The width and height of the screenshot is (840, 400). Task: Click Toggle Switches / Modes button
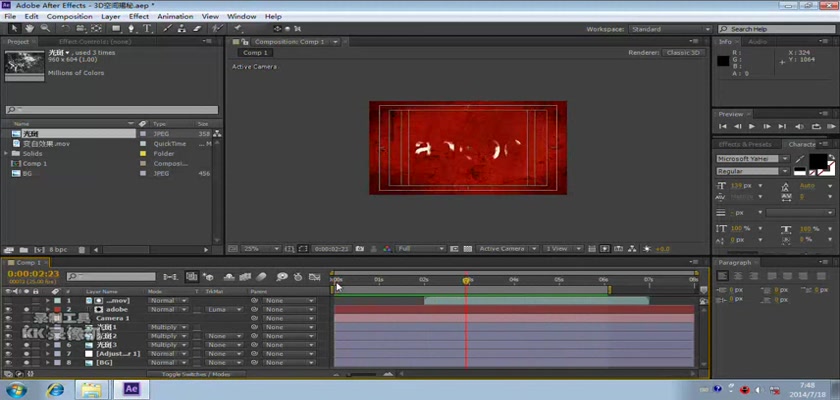coord(196,374)
